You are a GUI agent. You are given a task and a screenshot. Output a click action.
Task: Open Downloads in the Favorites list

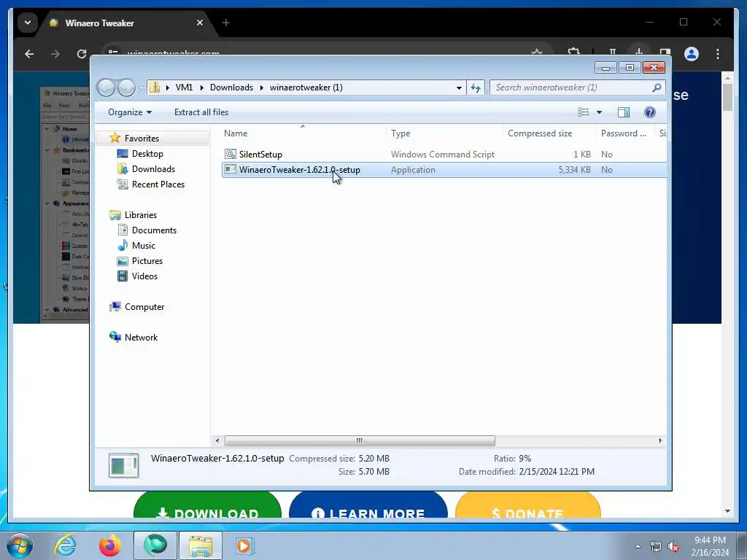[x=153, y=169]
